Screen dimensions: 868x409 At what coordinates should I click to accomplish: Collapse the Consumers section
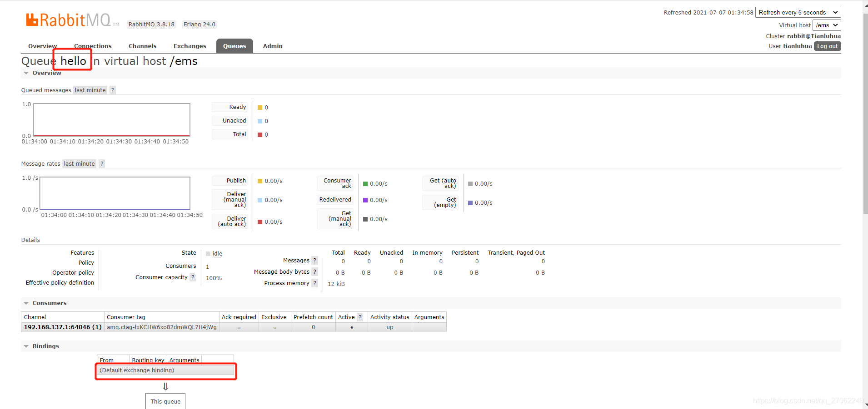click(x=26, y=303)
